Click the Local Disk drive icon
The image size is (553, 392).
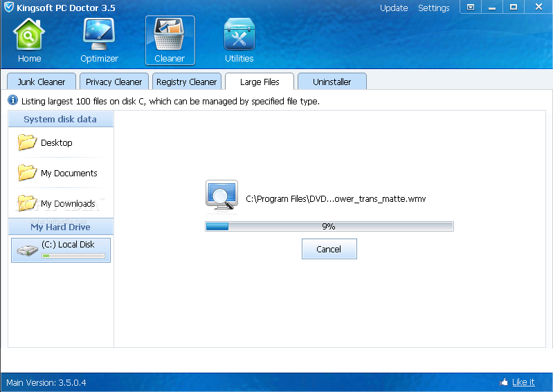28,250
